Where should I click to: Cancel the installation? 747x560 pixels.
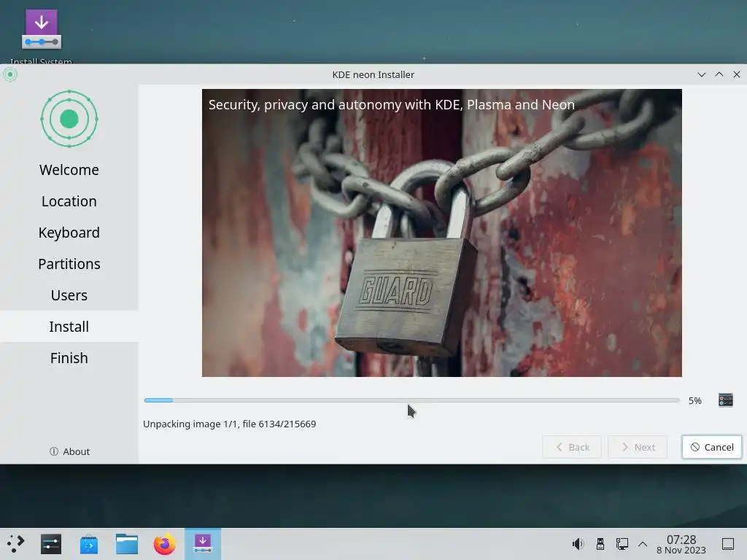712,447
